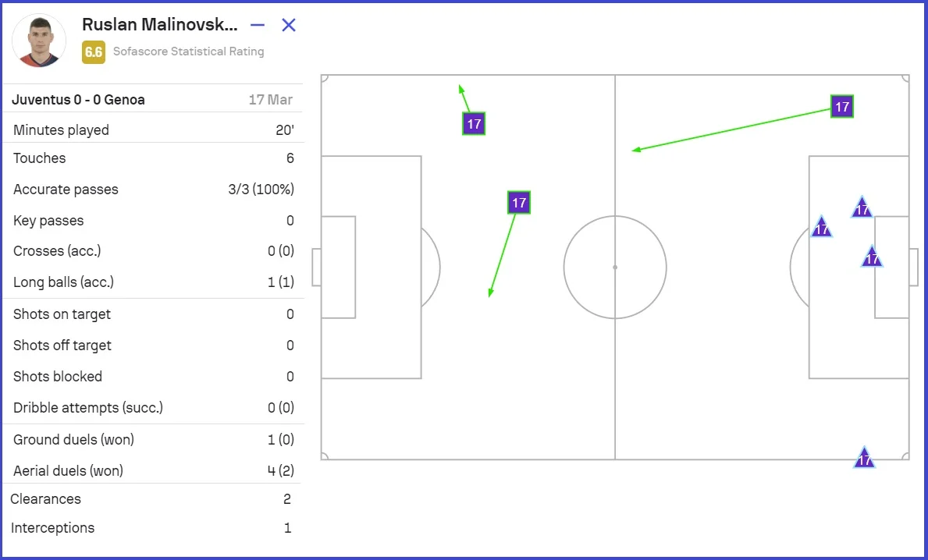928x560 pixels.
Task: Close the Ruslan Malinovskyi stats popup
Action: pyautogui.click(x=289, y=25)
